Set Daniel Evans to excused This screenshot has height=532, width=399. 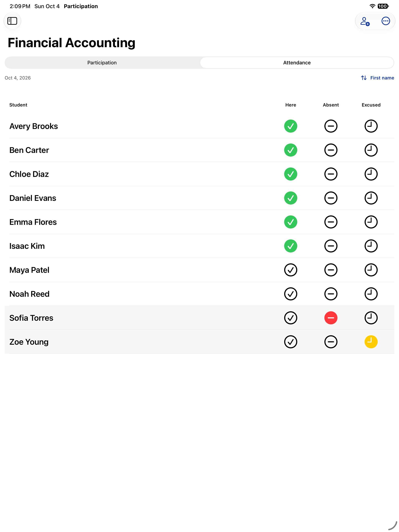371,198
